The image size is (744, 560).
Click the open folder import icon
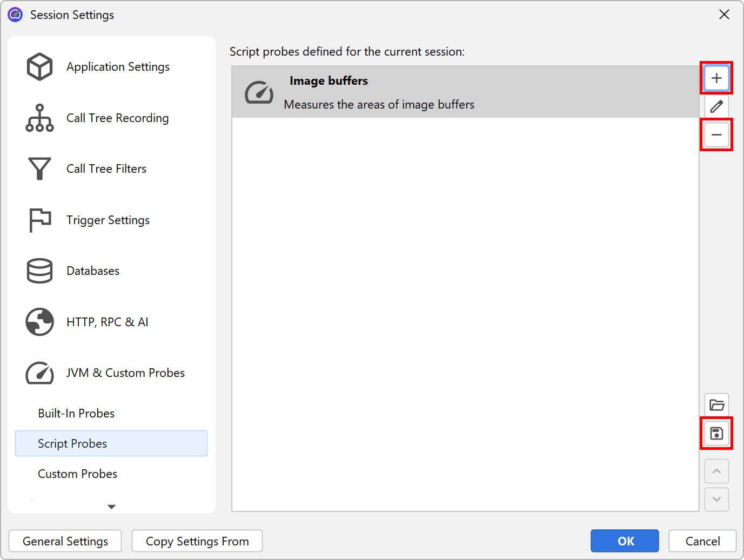[x=716, y=405]
